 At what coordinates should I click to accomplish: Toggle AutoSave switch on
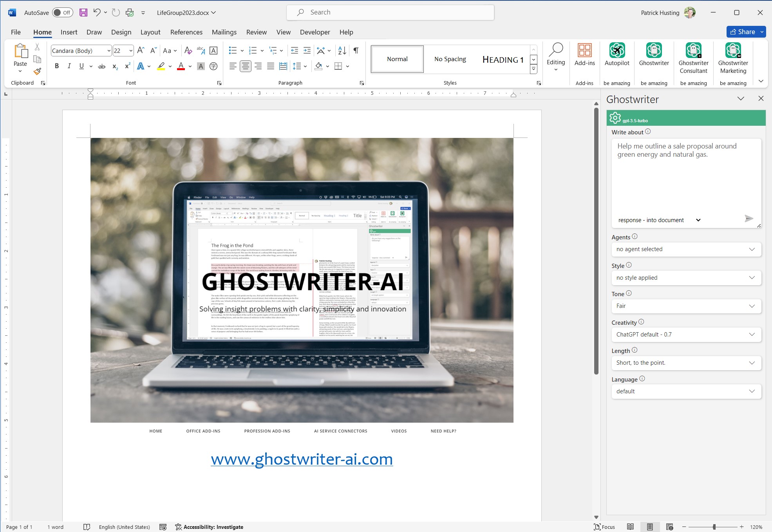pyautogui.click(x=62, y=13)
